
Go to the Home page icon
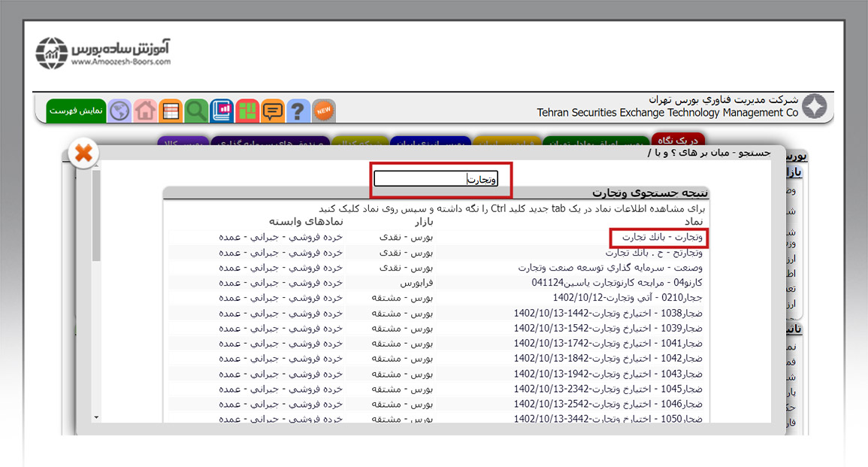(145, 111)
